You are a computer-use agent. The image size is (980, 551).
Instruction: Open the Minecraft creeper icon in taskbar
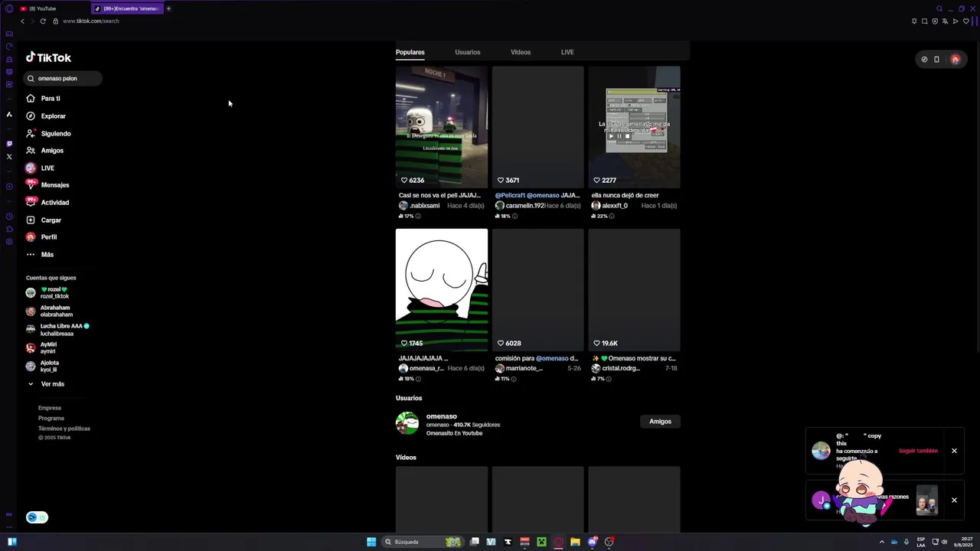click(x=541, y=542)
